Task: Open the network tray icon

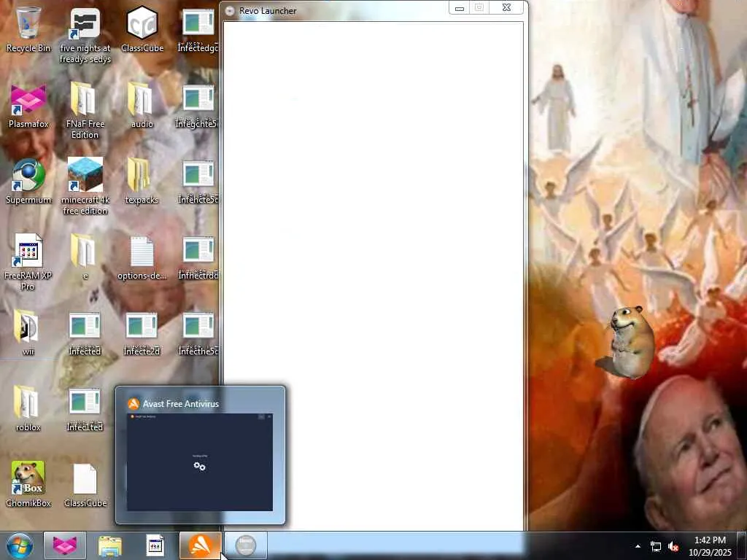Action: 656,547
